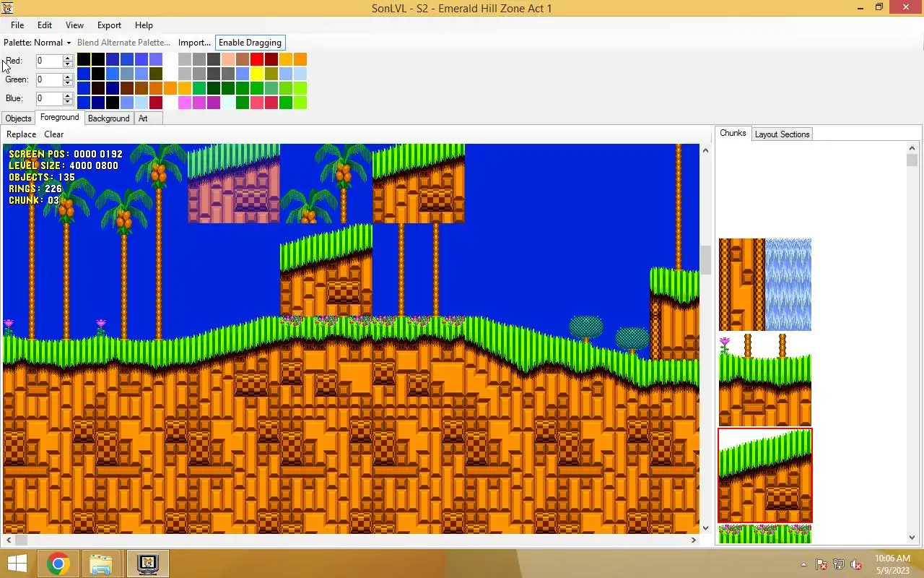Image resolution: width=924 pixels, height=578 pixels.
Task: Click the Import... palette button
Action: (x=194, y=43)
